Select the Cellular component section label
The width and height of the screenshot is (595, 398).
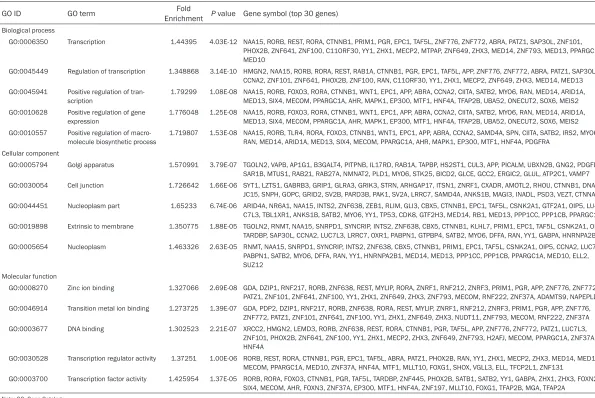30,153
